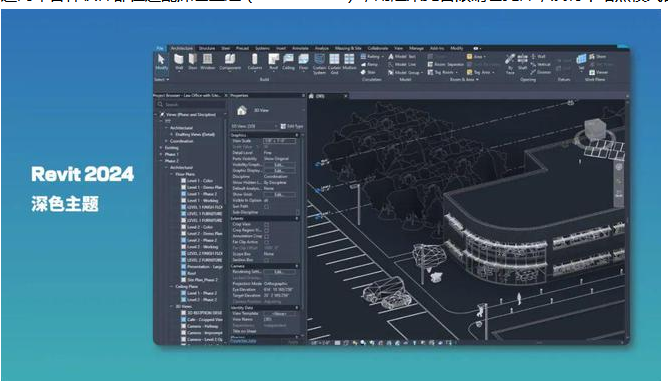Screen dimensions: 668x381
Task: Select the Mullion tool
Action: [x=349, y=61]
